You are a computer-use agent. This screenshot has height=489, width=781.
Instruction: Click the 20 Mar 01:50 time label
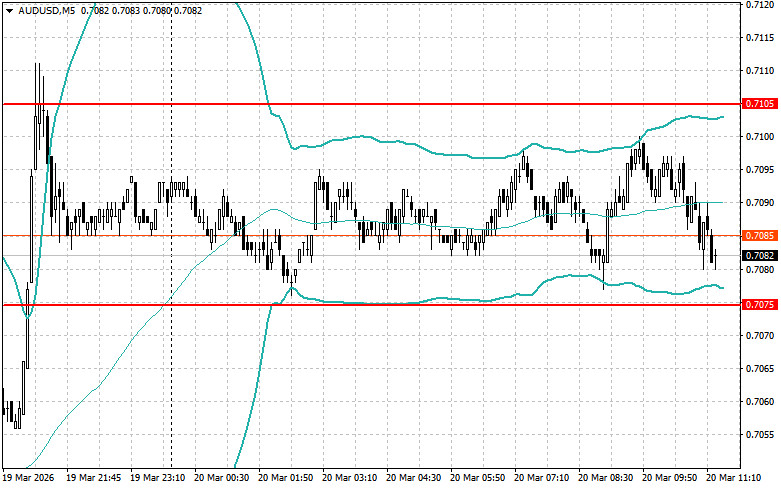coord(285,478)
